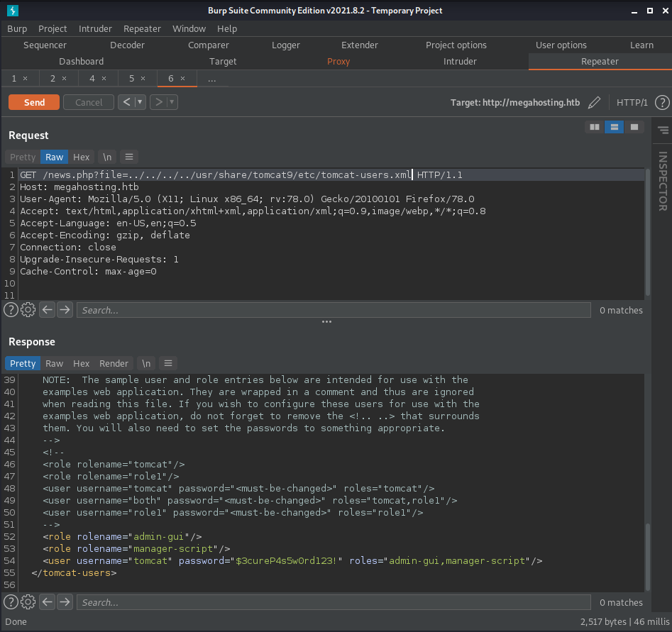Open Response search help icon
672x632 pixels.
11,602
